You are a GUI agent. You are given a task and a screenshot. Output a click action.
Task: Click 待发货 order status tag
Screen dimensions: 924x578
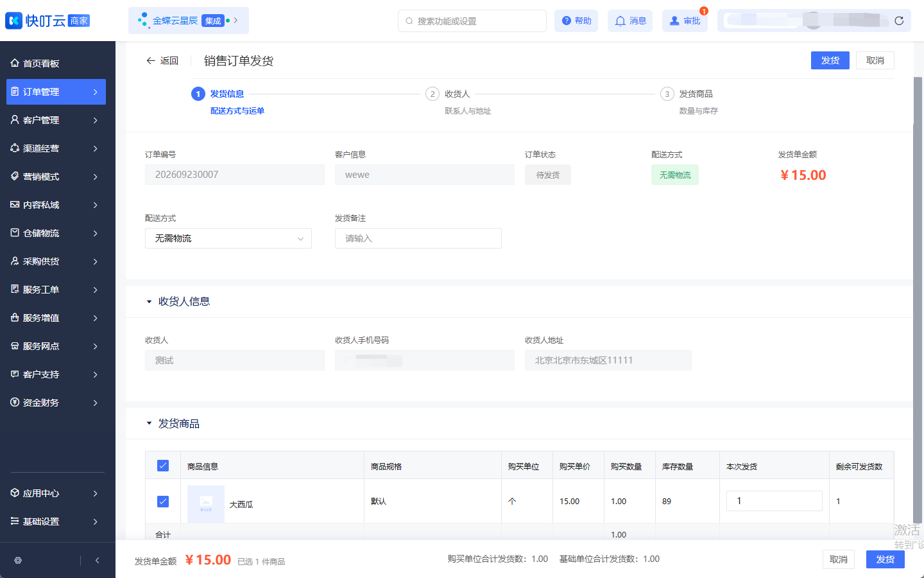[548, 175]
